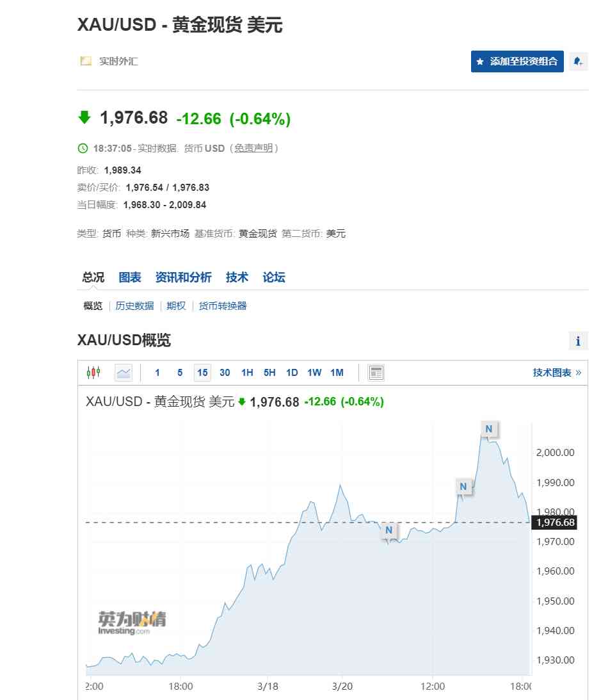The height and width of the screenshot is (700, 601).
Task: Click the topmost N news marker on chart
Action: click(489, 429)
